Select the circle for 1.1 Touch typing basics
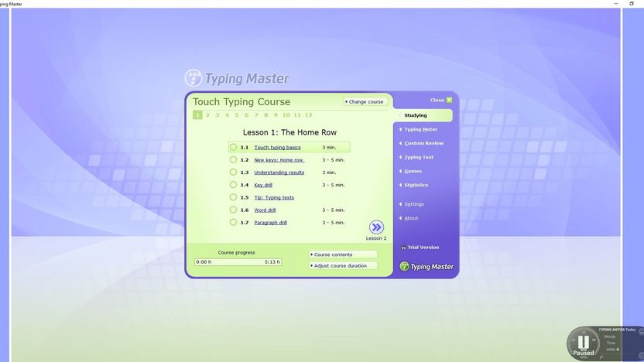The image size is (644, 362). click(x=233, y=147)
